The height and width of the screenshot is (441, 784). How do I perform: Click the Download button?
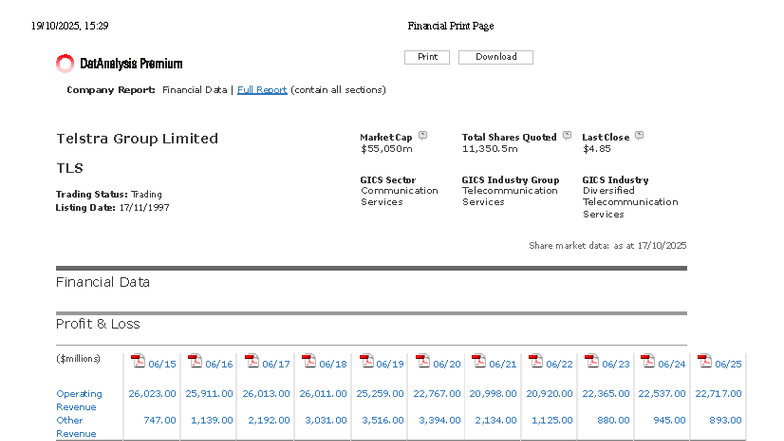point(496,57)
